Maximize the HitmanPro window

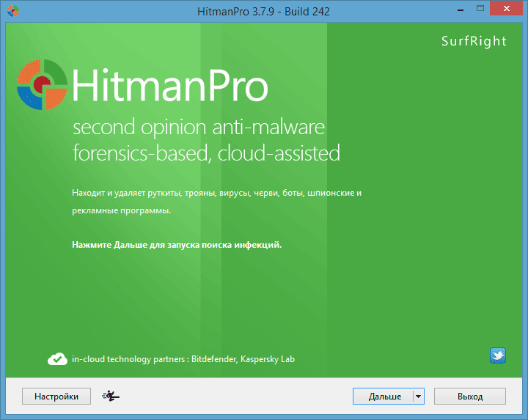pos(480,9)
